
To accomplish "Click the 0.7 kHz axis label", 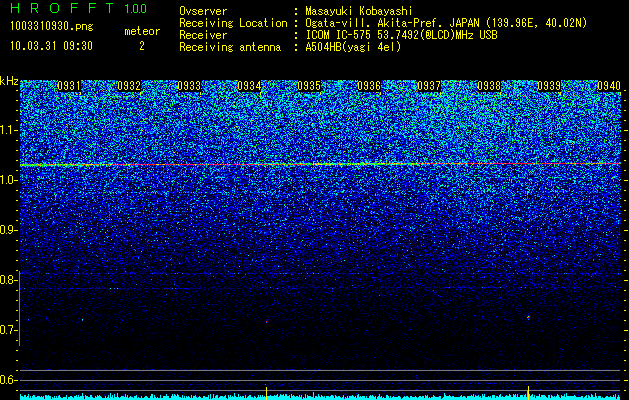I will [8, 330].
